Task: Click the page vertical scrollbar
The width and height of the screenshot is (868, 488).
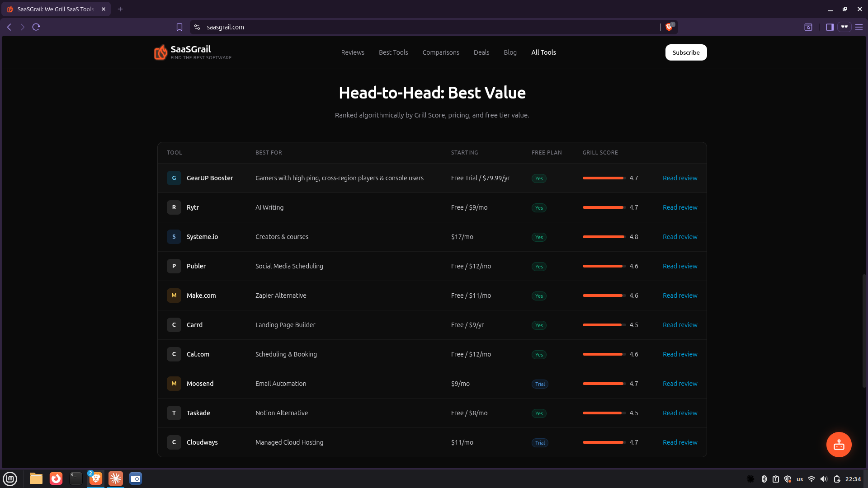Action: click(865, 330)
